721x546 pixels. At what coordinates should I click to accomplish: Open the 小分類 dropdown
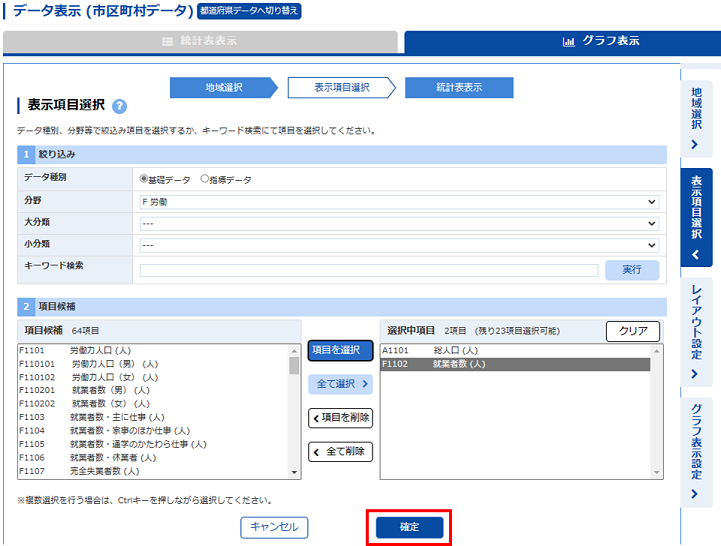click(x=399, y=245)
